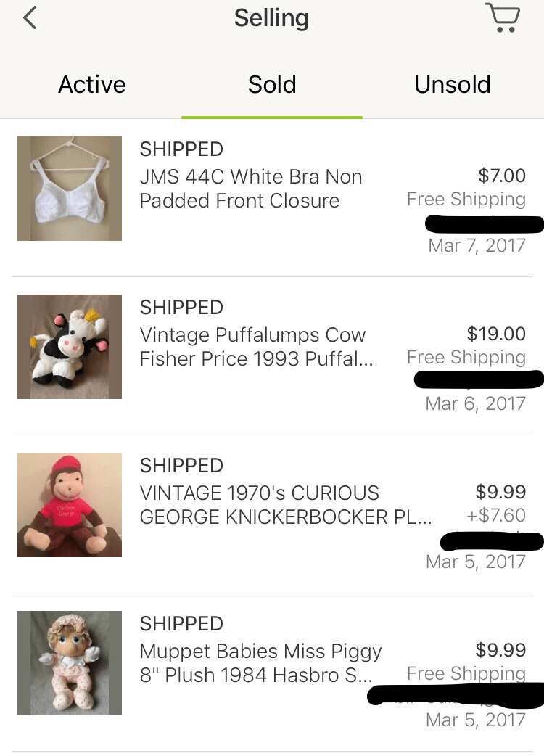Image resolution: width=544 pixels, height=756 pixels.
Task: Tap the $7.00 price
Action: coord(502,176)
